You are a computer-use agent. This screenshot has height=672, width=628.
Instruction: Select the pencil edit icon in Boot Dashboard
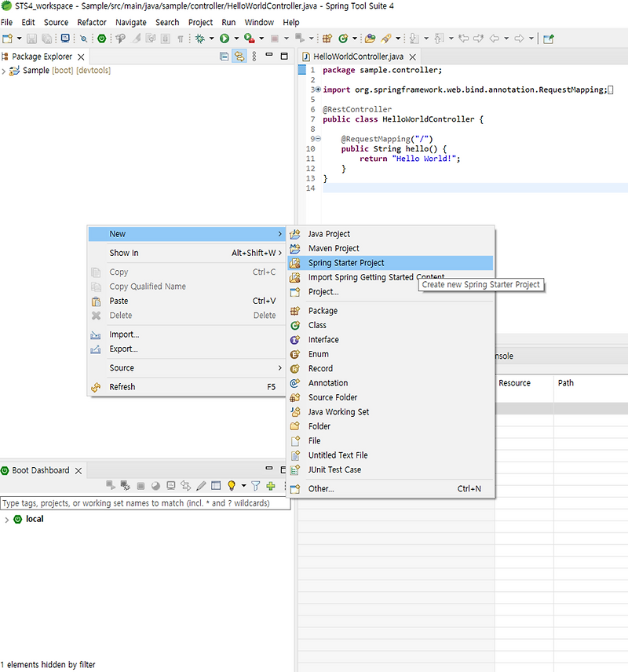pyautogui.click(x=202, y=485)
